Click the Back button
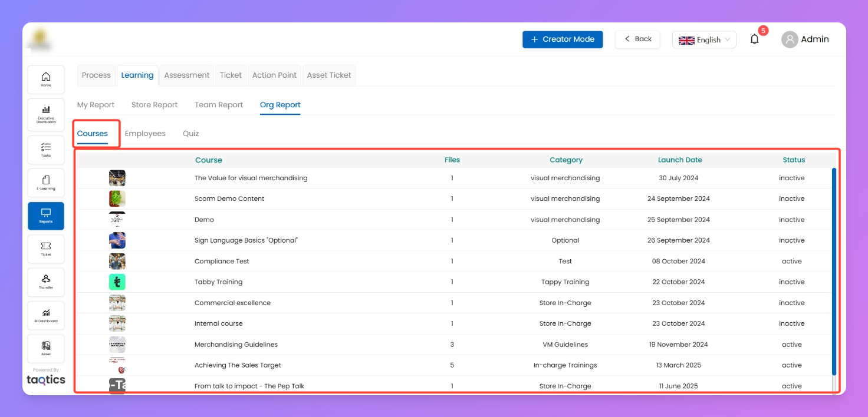Screen dimensions: 868x417 tap(637, 39)
